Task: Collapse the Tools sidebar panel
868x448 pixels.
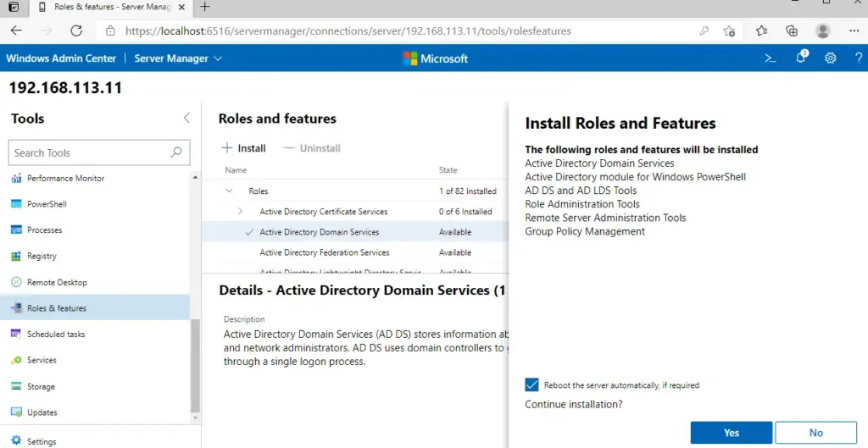Action: pos(186,118)
